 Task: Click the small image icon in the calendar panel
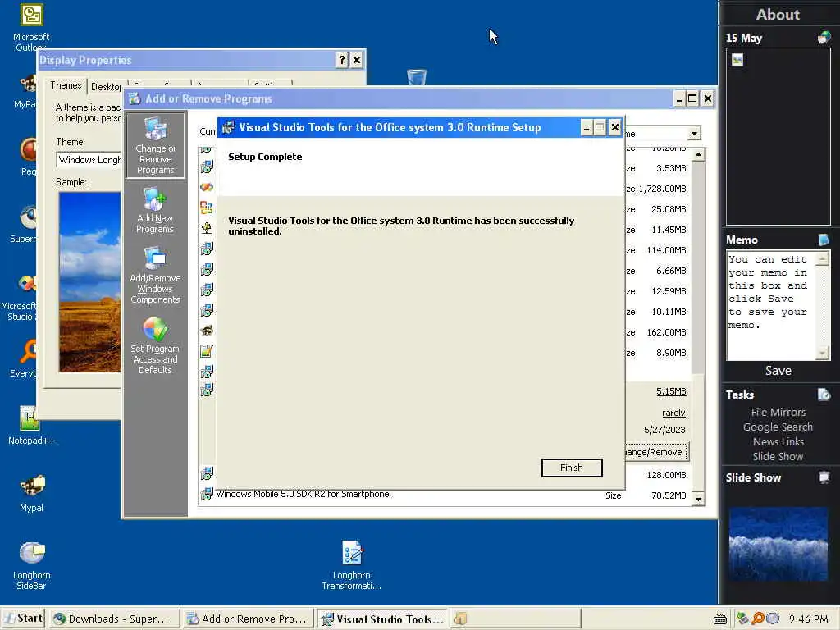pyautogui.click(x=737, y=61)
